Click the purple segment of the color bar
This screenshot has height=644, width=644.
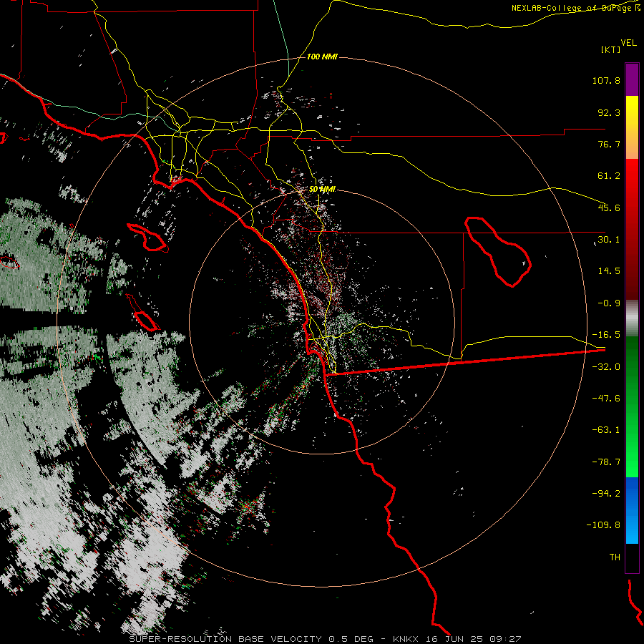coord(632,79)
